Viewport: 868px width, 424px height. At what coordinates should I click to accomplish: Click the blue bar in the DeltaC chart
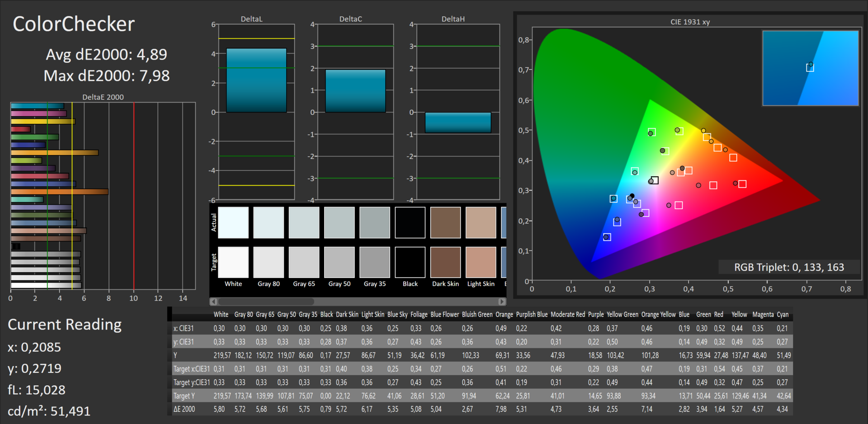[355, 91]
